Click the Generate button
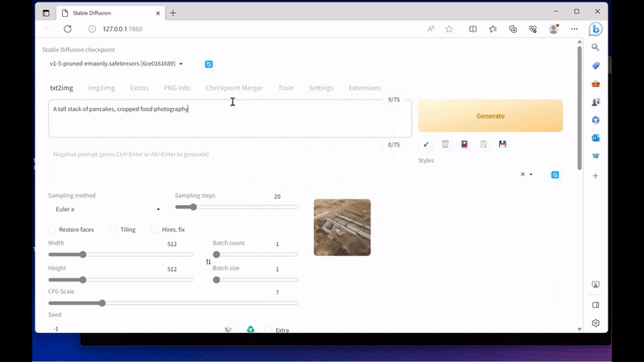The height and width of the screenshot is (362, 644). click(490, 116)
